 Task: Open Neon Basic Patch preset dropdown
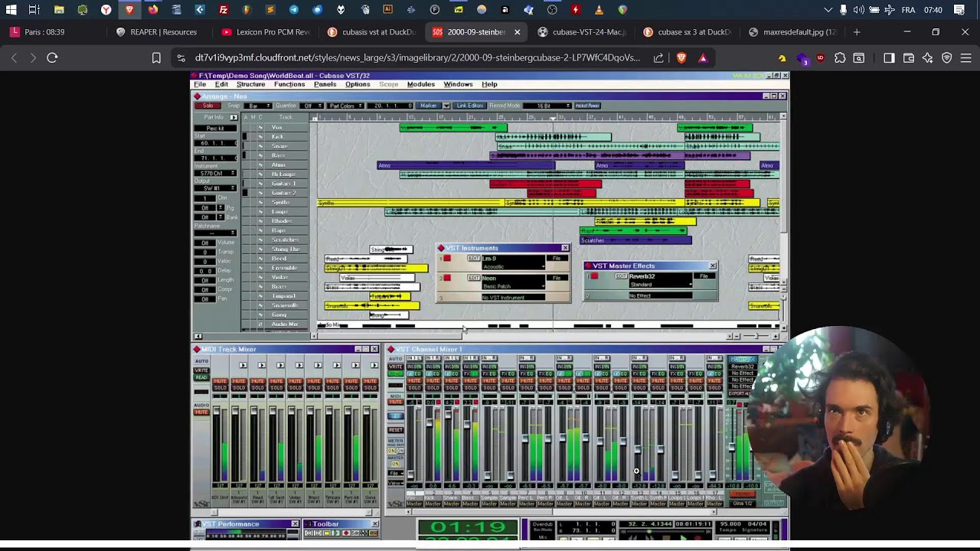tap(512, 286)
